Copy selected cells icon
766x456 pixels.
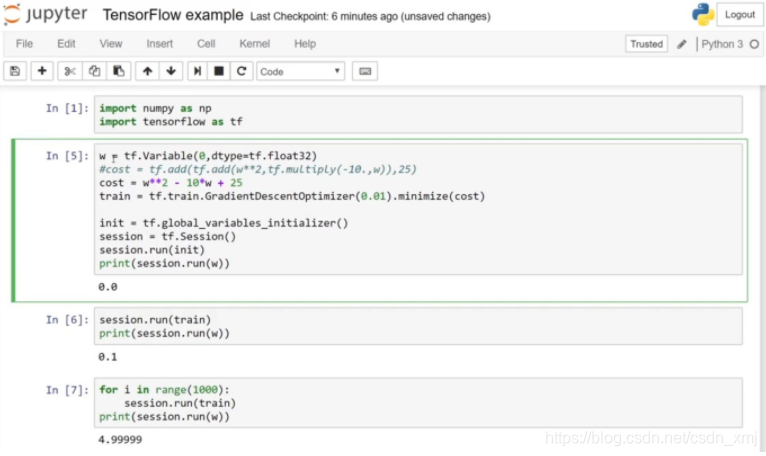click(94, 71)
